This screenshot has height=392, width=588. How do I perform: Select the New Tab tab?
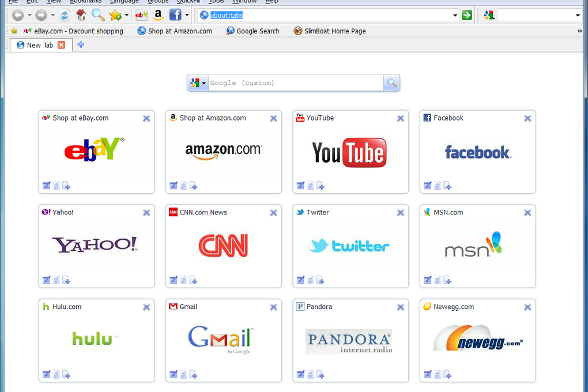click(40, 45)
